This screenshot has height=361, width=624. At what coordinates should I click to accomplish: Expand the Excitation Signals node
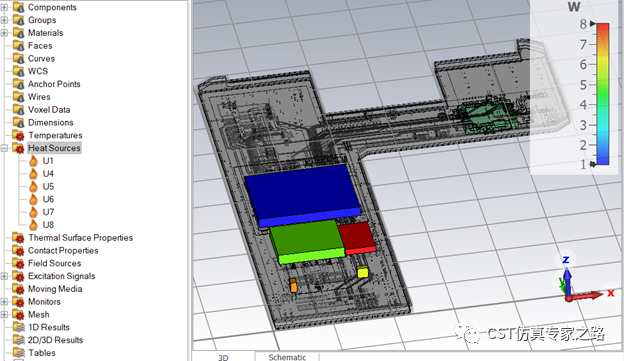[x=4, y=276]
